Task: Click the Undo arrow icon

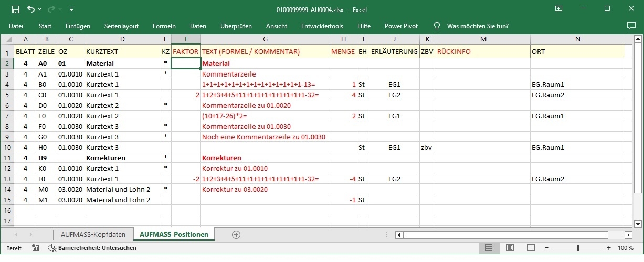Action: pyautogui.click(x=30, y=9)
